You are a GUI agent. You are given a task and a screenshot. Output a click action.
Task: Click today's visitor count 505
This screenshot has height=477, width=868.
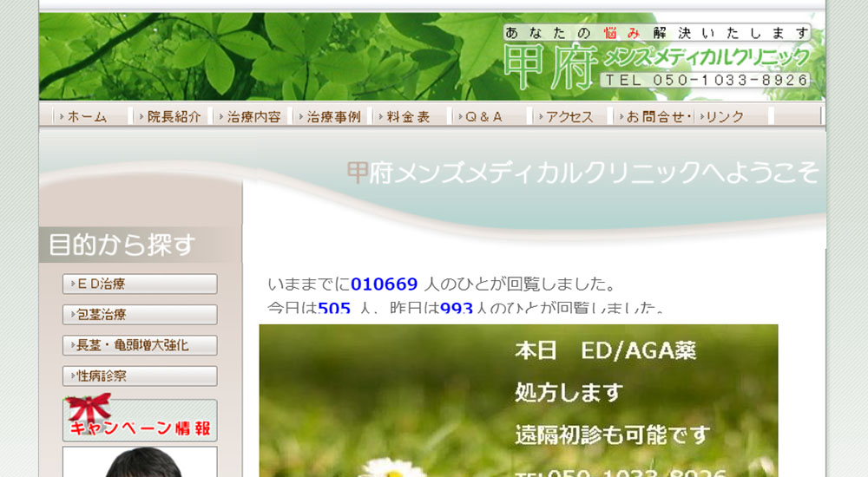coord(334,307)
